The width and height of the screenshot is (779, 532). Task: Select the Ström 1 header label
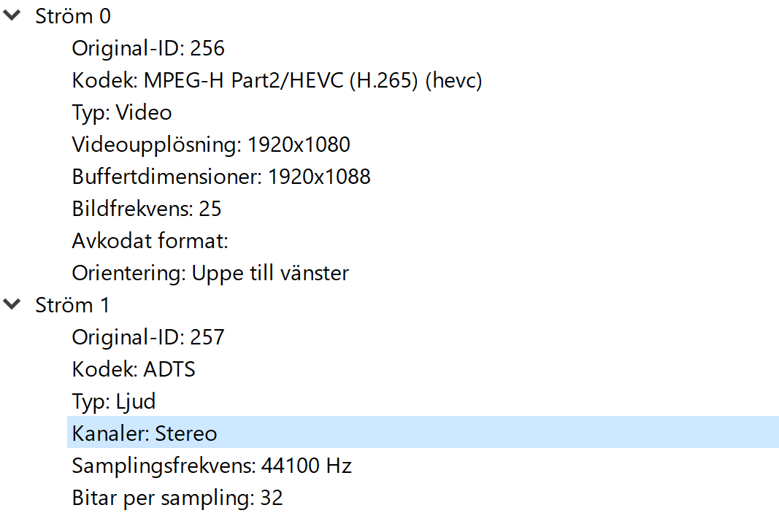[x=73, y=304]
